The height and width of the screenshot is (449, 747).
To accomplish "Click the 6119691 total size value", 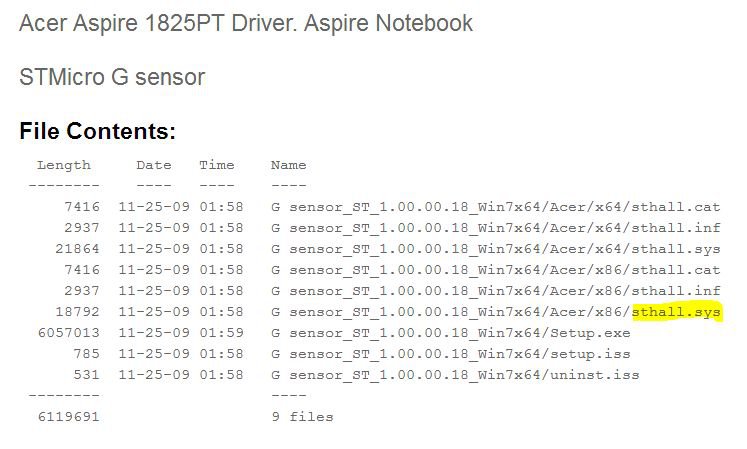I will (x=69, y=417).
